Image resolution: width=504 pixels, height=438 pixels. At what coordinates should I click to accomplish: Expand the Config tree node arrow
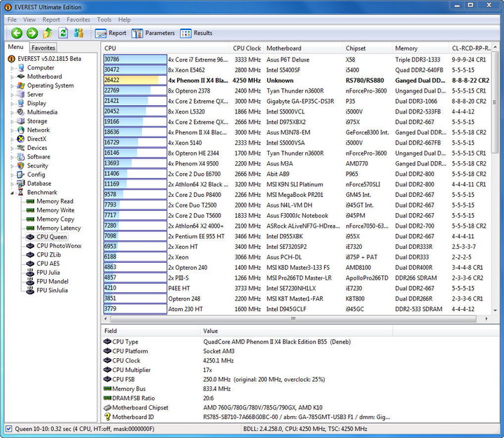[x=12, y=175]
